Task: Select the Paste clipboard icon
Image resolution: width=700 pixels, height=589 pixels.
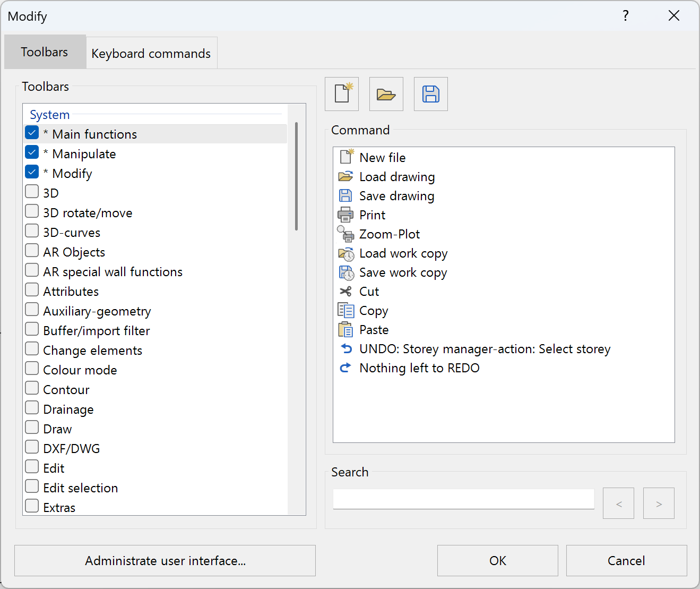Action: coord(346,329)
